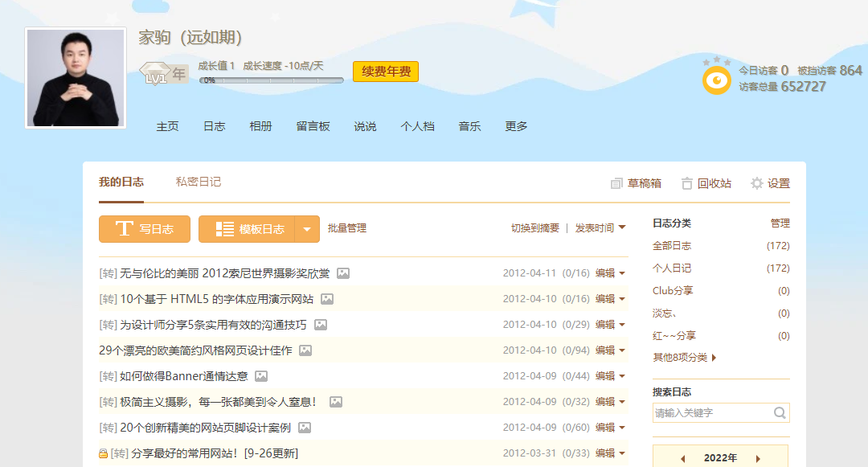The height and width of the screenshot is (467, 868).
Task: Click the 续费年费 renewal button
Action: point(386,72)
